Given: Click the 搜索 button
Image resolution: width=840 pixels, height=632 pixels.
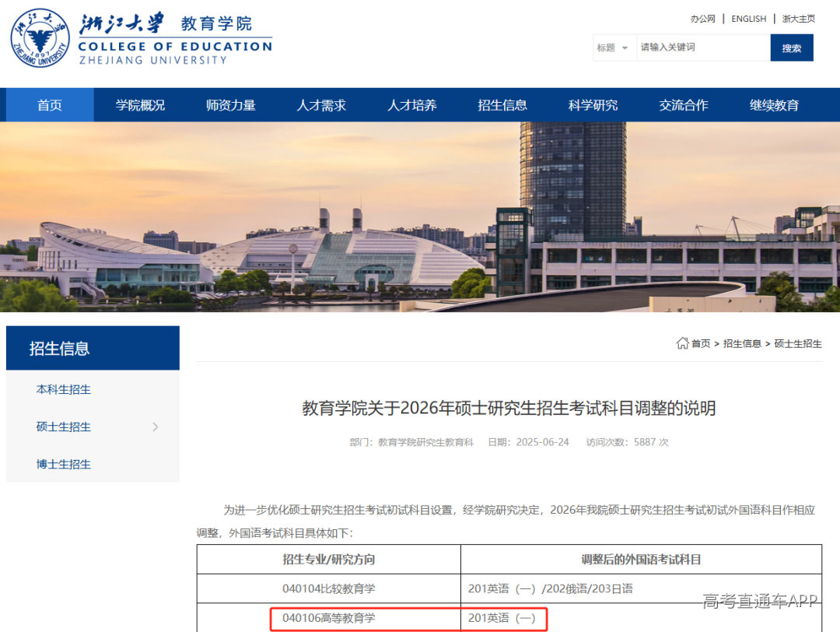Looking at the screenshot, I should pos(792,47).
